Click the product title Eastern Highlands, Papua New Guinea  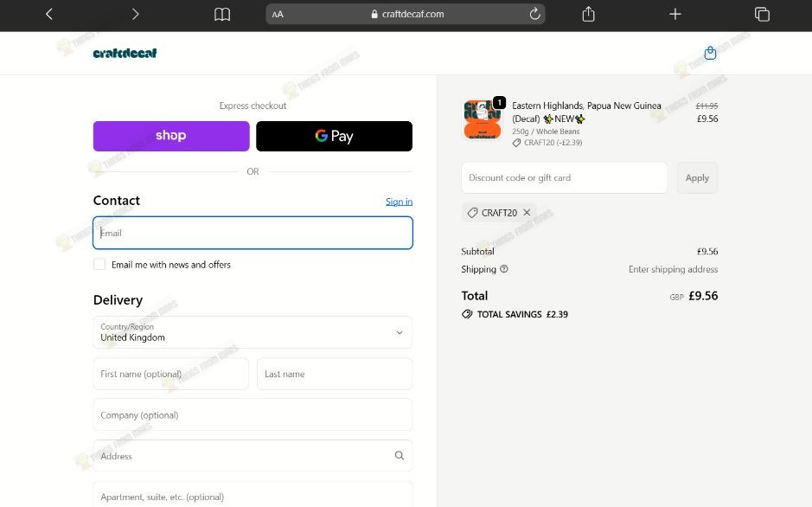(586, 112)
